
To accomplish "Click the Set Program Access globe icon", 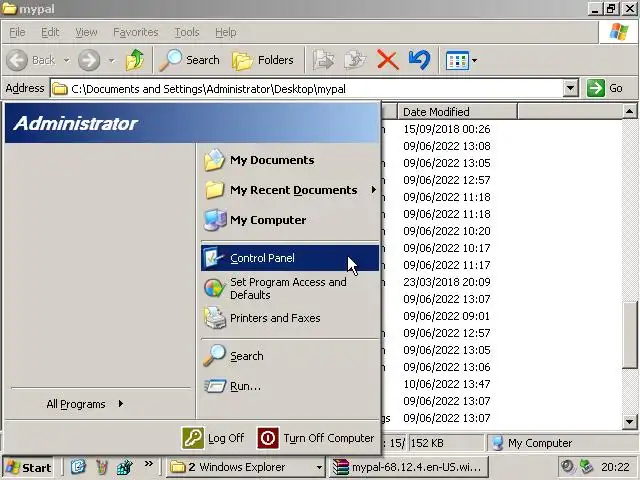I will pos(214,288).
